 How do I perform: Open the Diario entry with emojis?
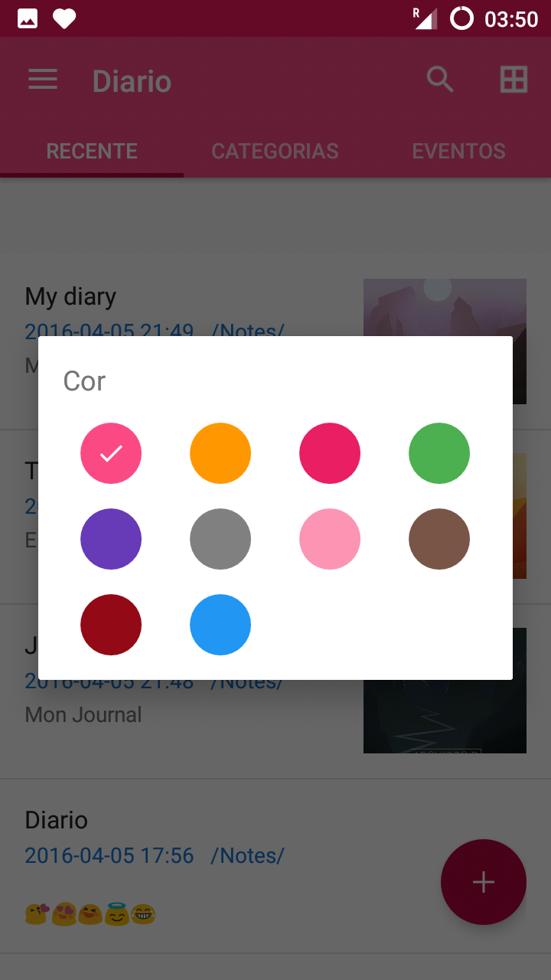tap(275, 867)
